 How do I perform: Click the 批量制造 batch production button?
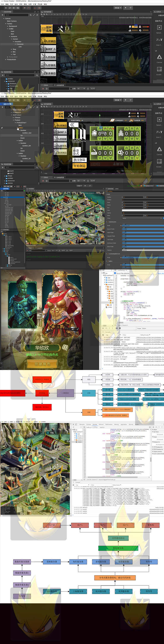[x=80, y=160]
